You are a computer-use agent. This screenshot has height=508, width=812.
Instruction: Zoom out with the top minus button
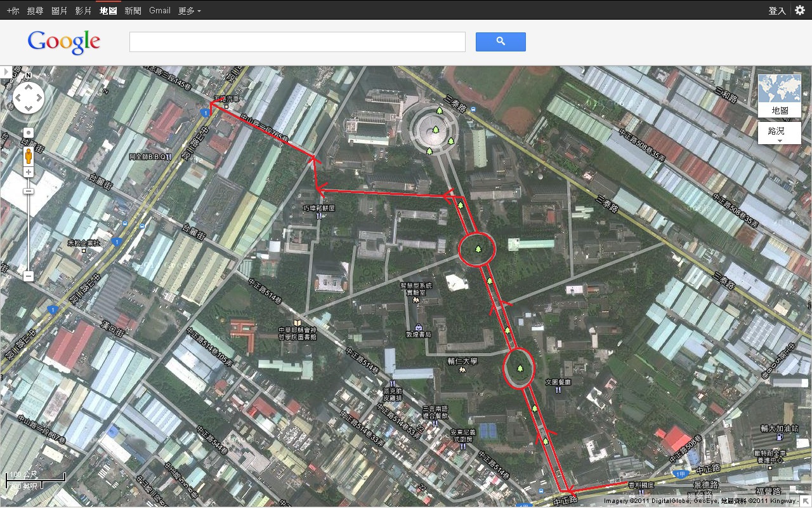coord(28,191)
